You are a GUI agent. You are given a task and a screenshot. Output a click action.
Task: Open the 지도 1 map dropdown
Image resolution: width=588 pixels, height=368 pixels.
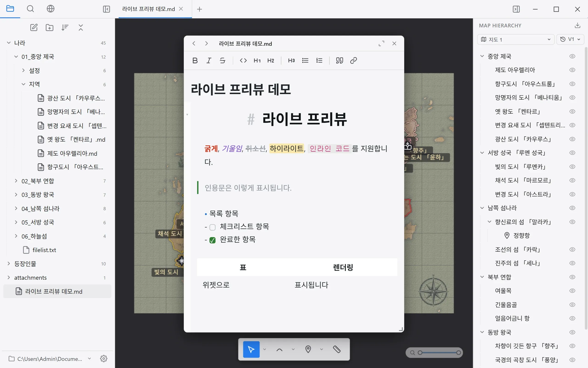[x=516, y=39]
